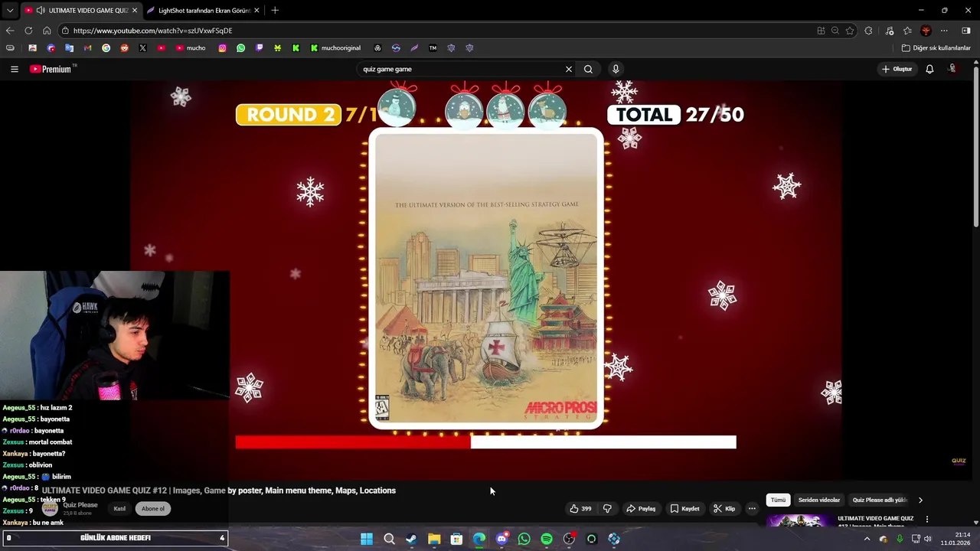Add page to favorites star
980x551 pixels.
coord(850,31)
